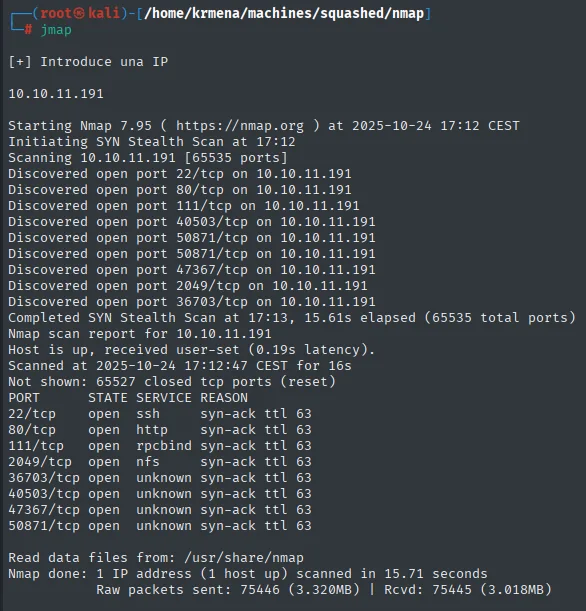Image resolution: width=586 pixels, height=611 pixels.
Task: Click the SERVICE column header
Action: 164,397
